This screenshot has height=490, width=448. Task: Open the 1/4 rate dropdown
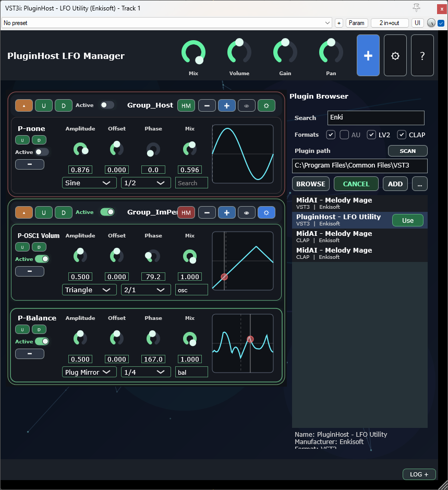tap(146, 372)
